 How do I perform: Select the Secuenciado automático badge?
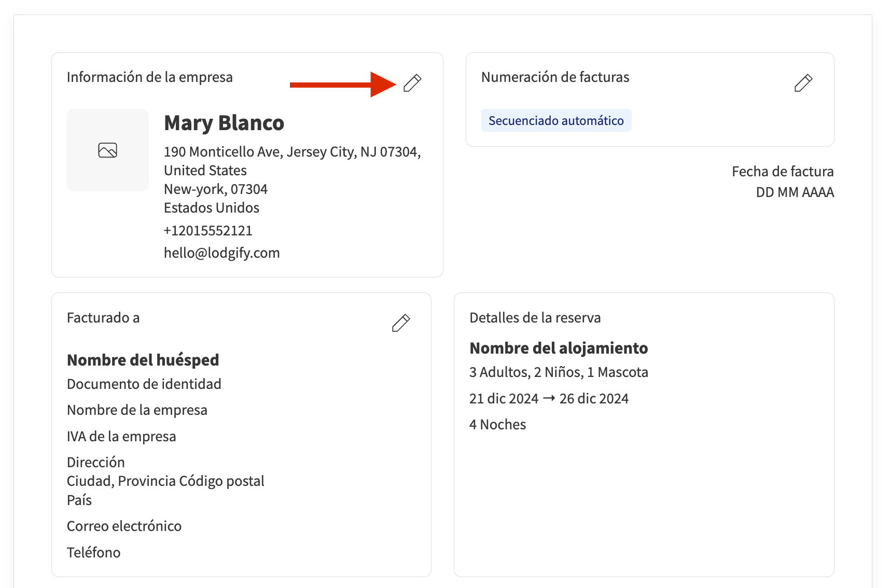tap(556, 121)
